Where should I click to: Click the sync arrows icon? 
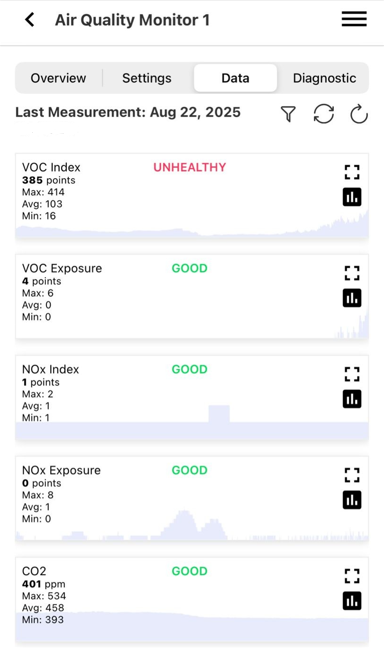point(323,114)
